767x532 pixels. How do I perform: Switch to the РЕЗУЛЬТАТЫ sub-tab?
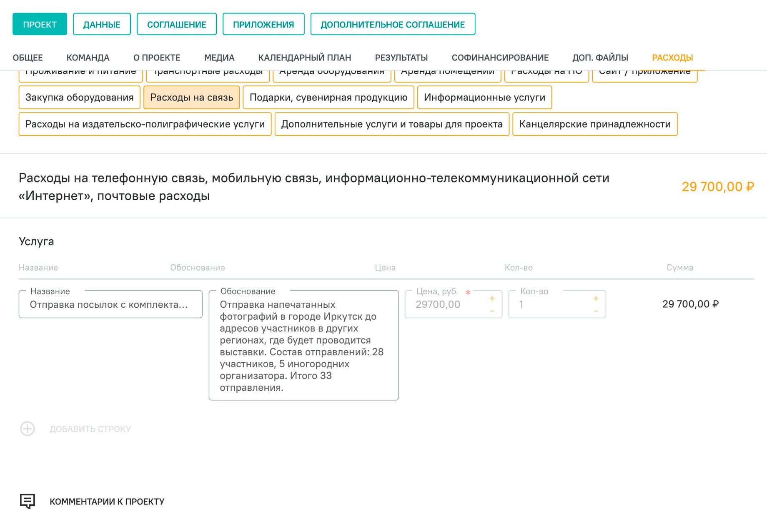pos(401,58)
